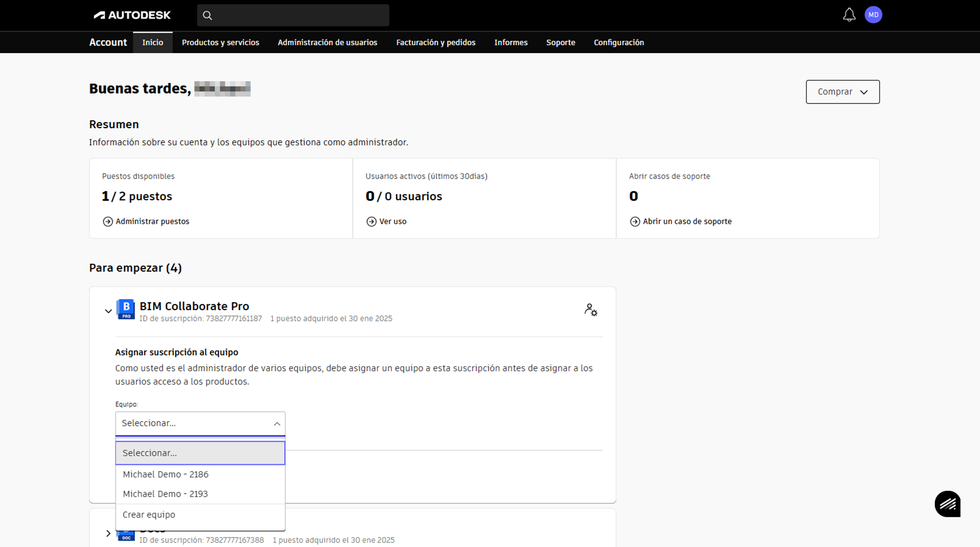Go to Productos y servicios tab
This screenshot has height=547, width=980.
pyautogui.click(x=220, y=42)
